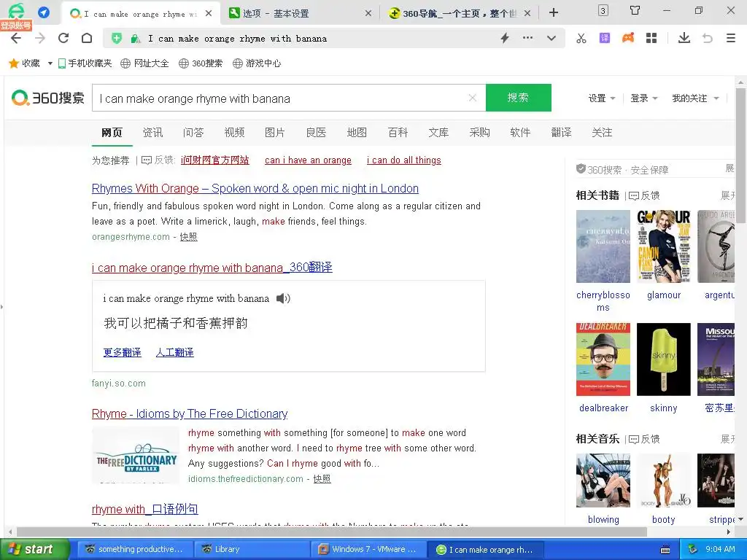Open the Windows start button
This screenshot has width=747, height=560.
point(34,549)
